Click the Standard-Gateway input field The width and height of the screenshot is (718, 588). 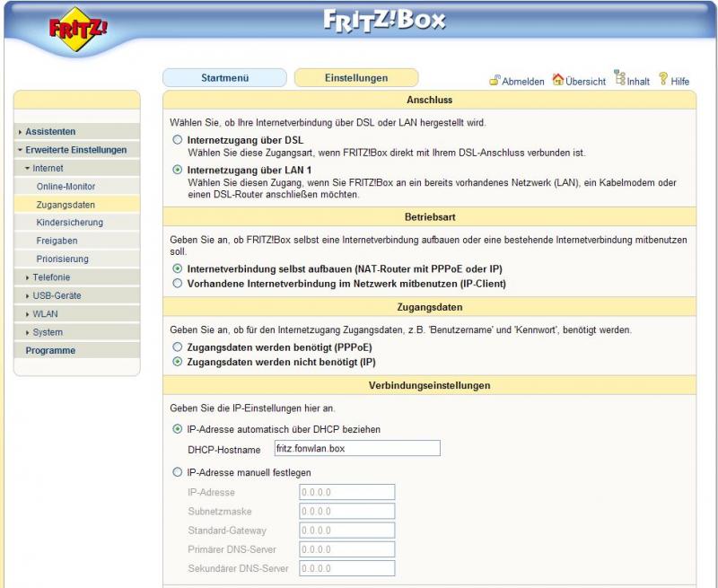(347, 531)
